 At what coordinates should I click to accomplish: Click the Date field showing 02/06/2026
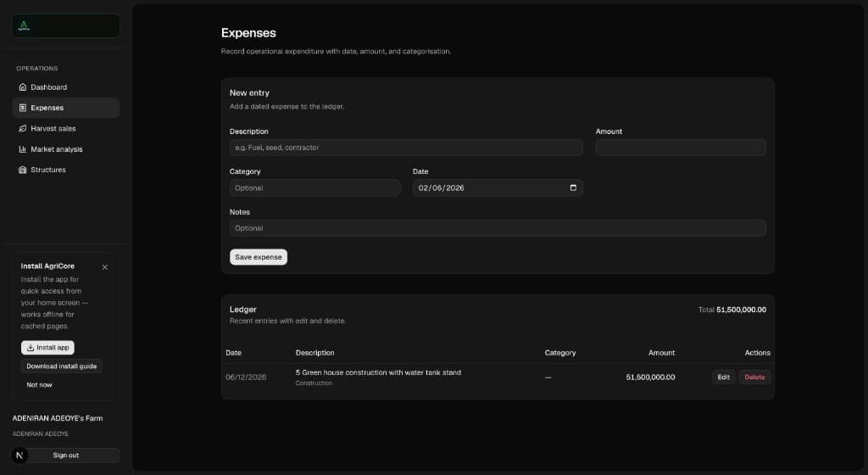pos(498,187)
